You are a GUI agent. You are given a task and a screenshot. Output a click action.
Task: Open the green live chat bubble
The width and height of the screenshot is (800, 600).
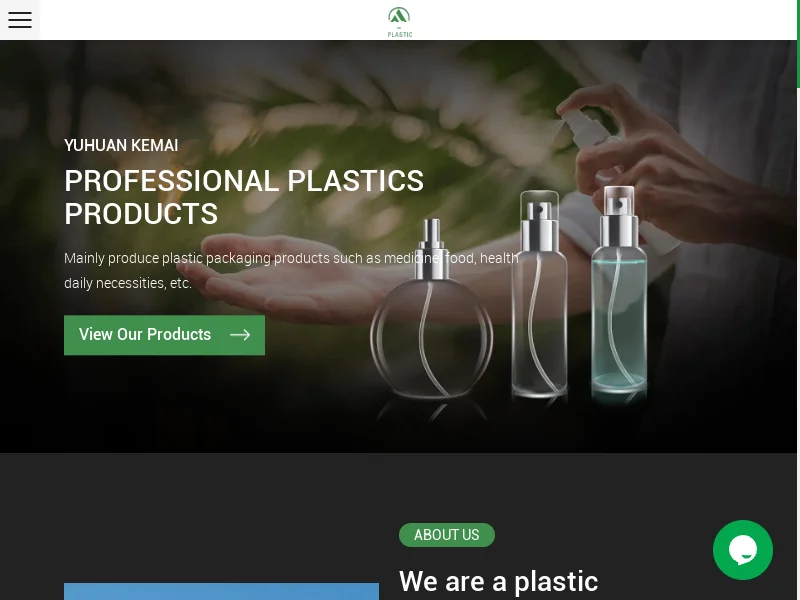pyautogui.click(x=742, y=549)
